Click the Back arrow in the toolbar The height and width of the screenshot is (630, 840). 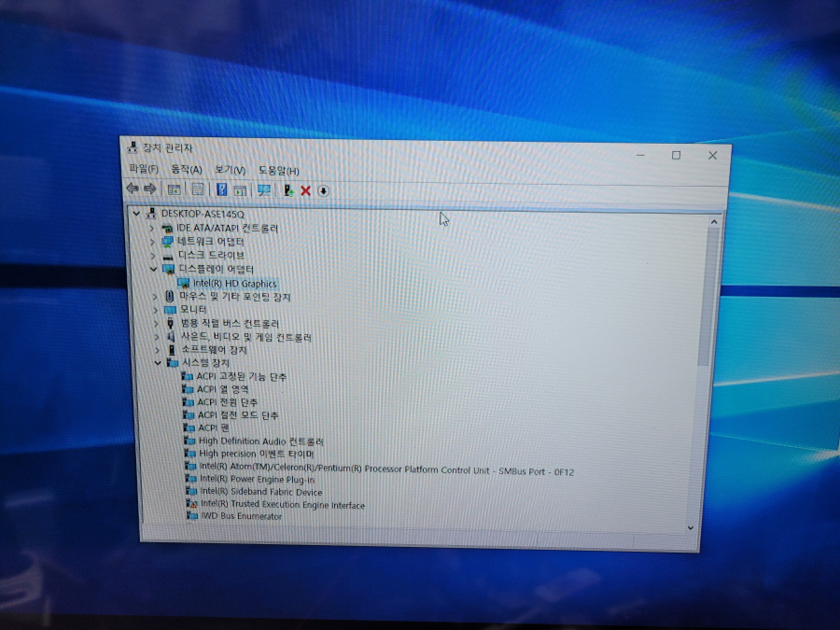(x=133, y=188)
